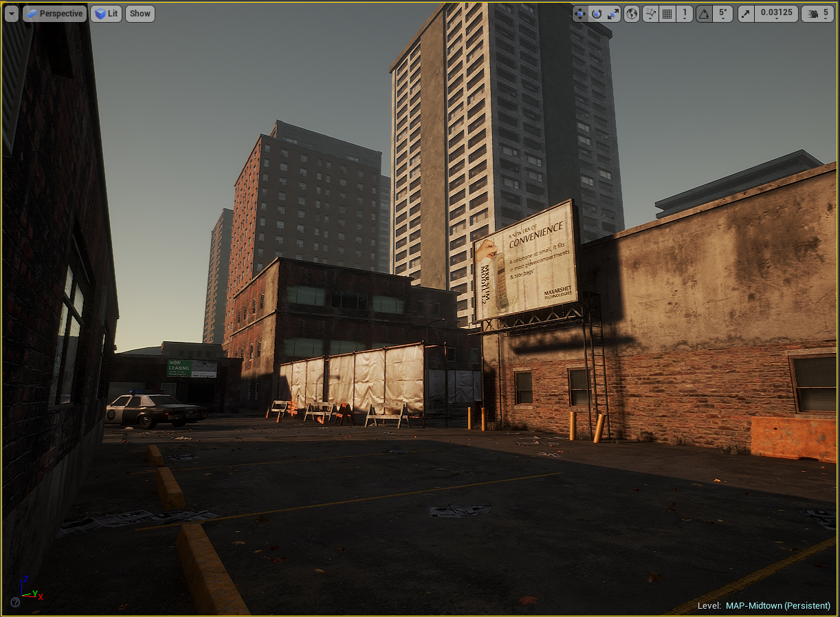
Task: Click the Show flags button
Action: pos(140,14)
